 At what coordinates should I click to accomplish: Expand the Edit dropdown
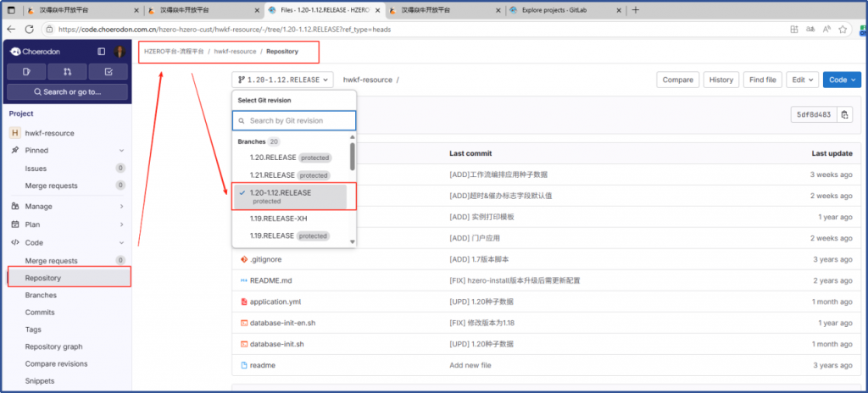point(801,80)
